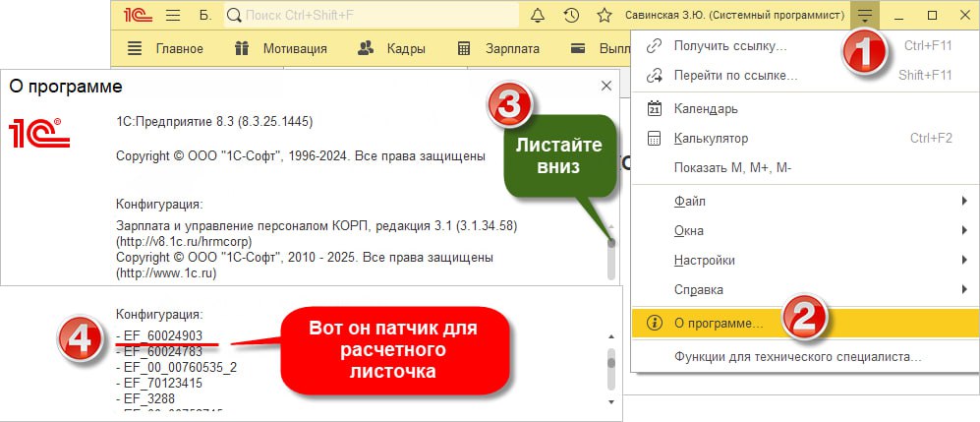Click the http://v8.1c.ru/hrmcorp link text
The height and width of the screenshot is (422, 980).
point(185,240)
